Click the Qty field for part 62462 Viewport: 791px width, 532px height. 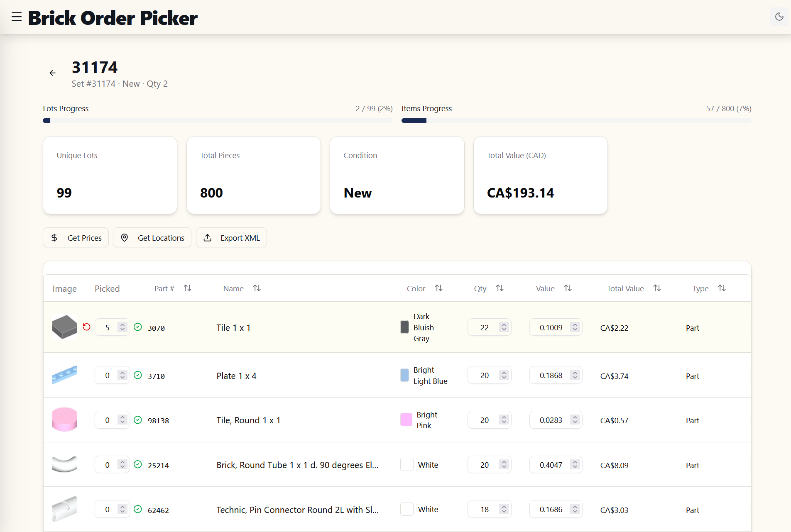coord(484,510)
